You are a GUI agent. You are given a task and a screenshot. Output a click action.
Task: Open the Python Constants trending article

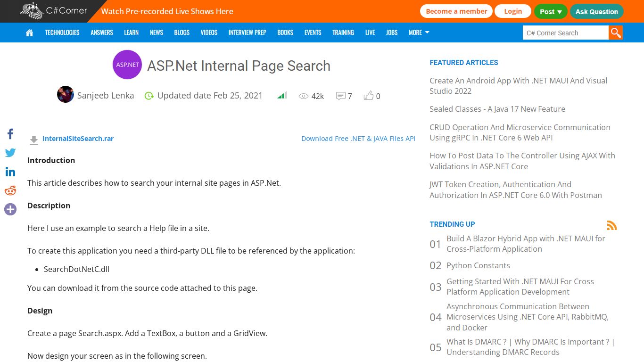coord(478,265)
